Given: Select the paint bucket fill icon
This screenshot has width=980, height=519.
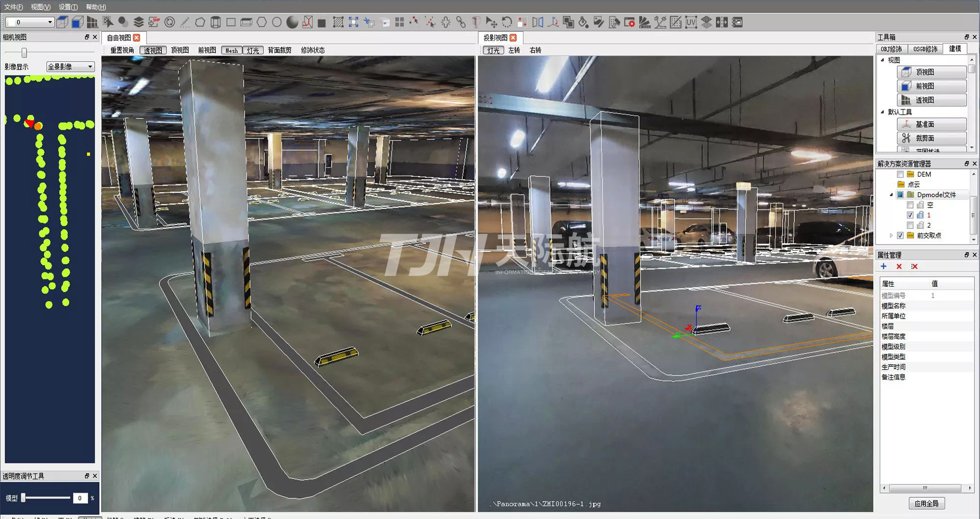Looking at the screenshot, I should tap(583, 22).
